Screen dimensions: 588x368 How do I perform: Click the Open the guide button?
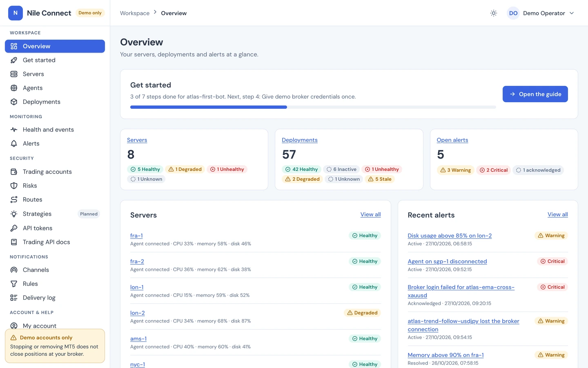pos(535,94)
